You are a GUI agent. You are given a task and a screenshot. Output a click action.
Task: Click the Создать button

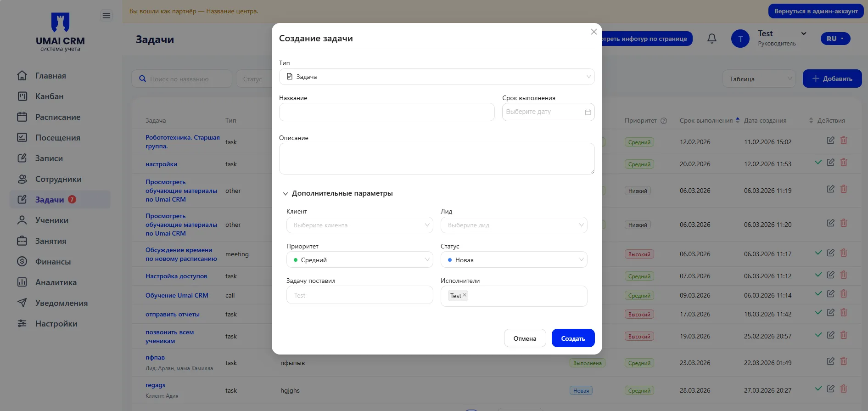[x=573, y=338]
